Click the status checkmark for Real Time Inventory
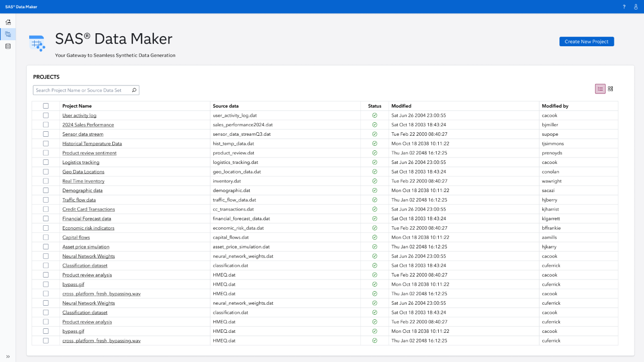The height and width of the screenshot is (362, 644). point(375,181)
